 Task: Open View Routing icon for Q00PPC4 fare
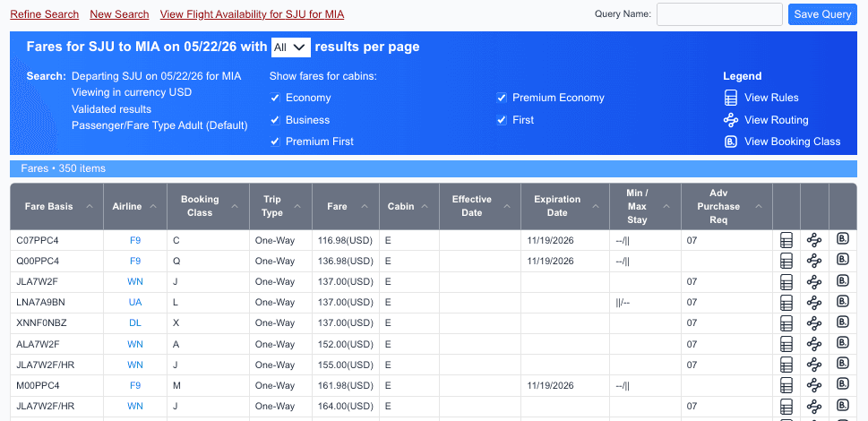(x=814, y=262)
